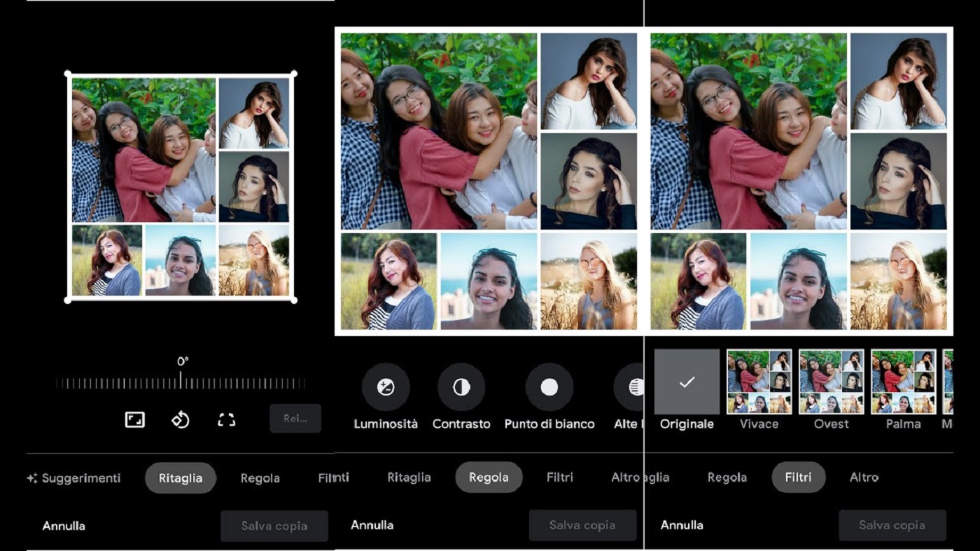Keep the Originale filter selected
The height and width of the screenshot is (551, 980).
coord(686,382)
